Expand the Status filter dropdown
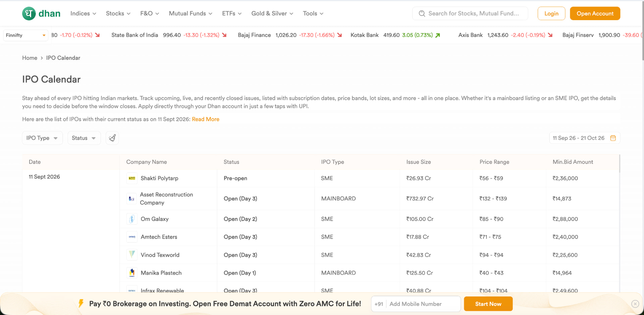Screen dimensions: 644x315 (x=84, y=138)
